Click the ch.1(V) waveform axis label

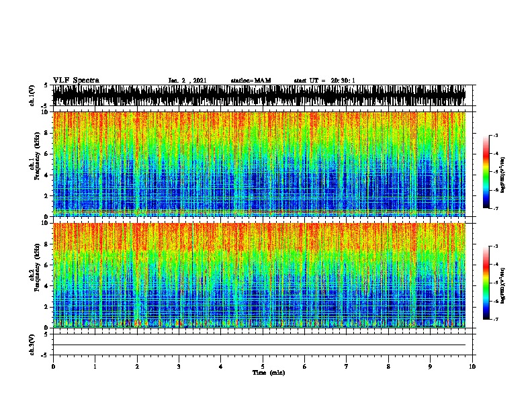click(32, 95)
